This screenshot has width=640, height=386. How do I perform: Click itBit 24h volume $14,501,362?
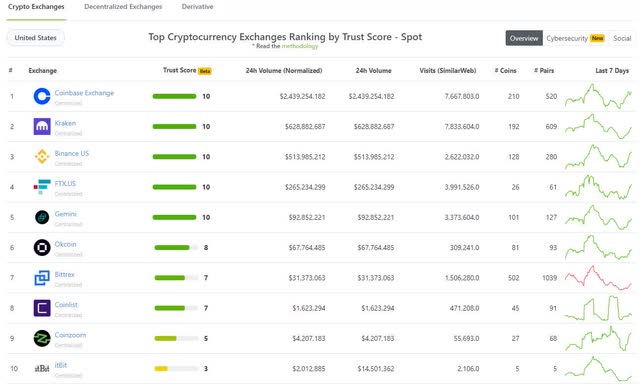point(376,368)
